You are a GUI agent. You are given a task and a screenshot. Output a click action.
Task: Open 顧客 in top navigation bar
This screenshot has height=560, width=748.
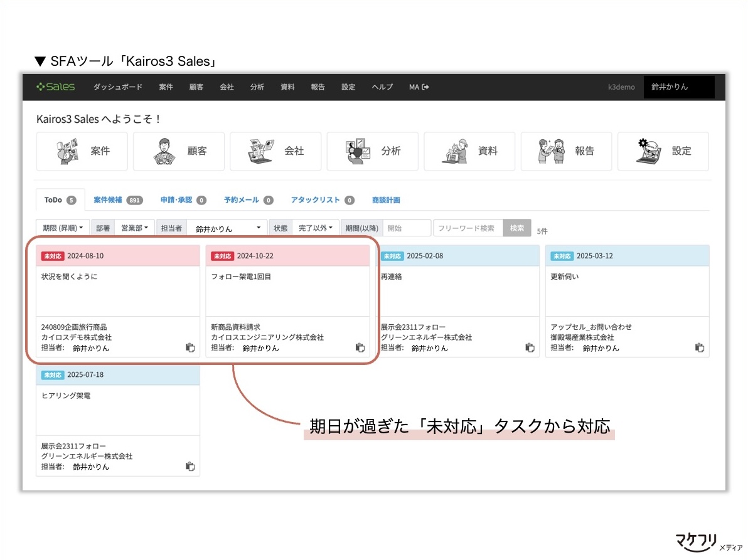(196, 87)
